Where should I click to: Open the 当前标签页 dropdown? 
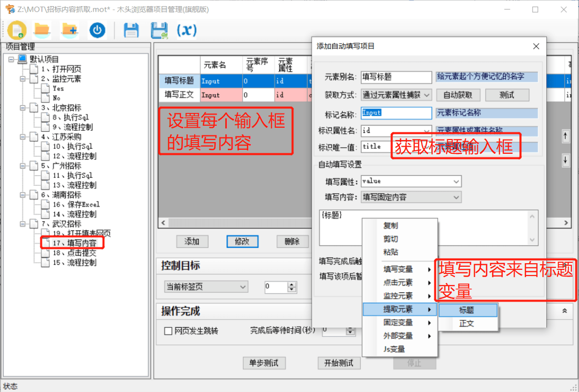[x=206, y=287]
